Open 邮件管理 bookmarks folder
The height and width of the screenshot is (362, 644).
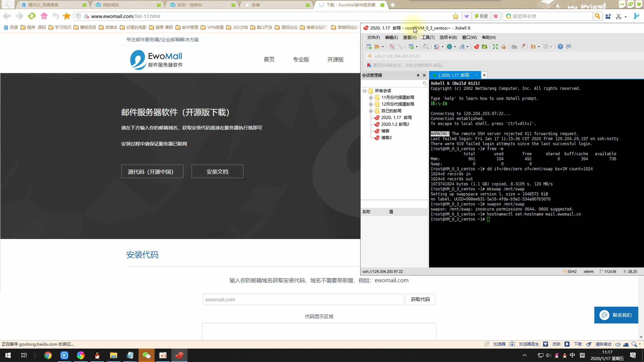pos(187,27)
